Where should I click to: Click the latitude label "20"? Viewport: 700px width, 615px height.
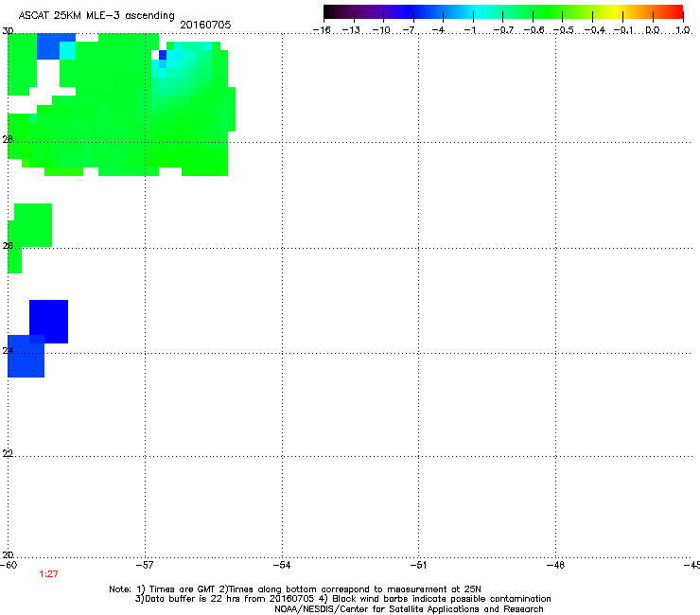pyautogui.click(x=8, y=554)
